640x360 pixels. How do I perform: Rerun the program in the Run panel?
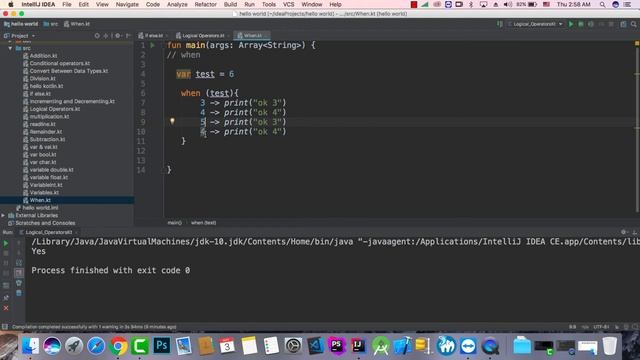[6, 243]
